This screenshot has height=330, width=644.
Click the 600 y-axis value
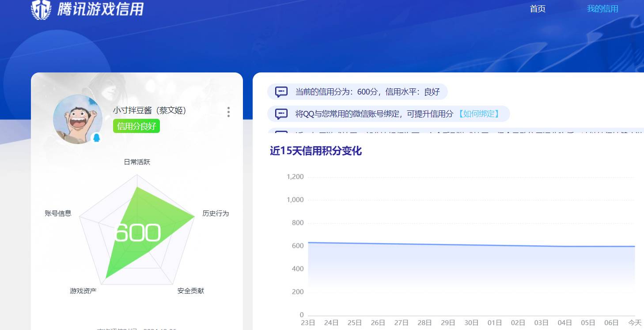click(298, 246)
